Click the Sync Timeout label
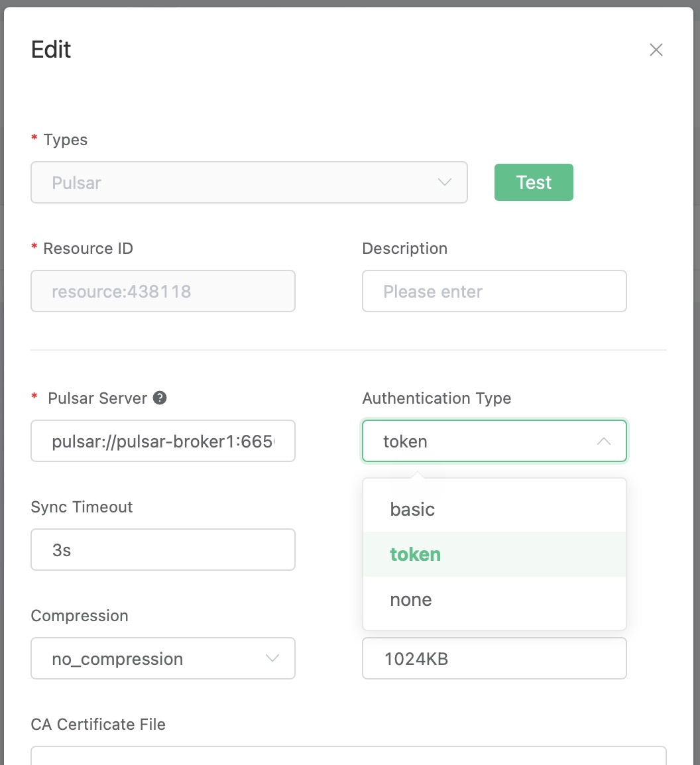This screenshot has width=700, height=765. (x=82, y=507)
